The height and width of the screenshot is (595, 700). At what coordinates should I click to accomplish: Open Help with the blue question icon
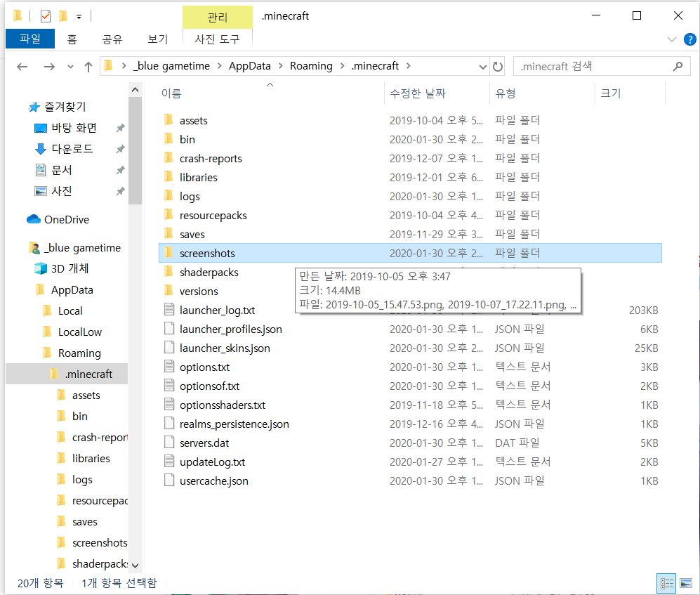click(689, 39)
